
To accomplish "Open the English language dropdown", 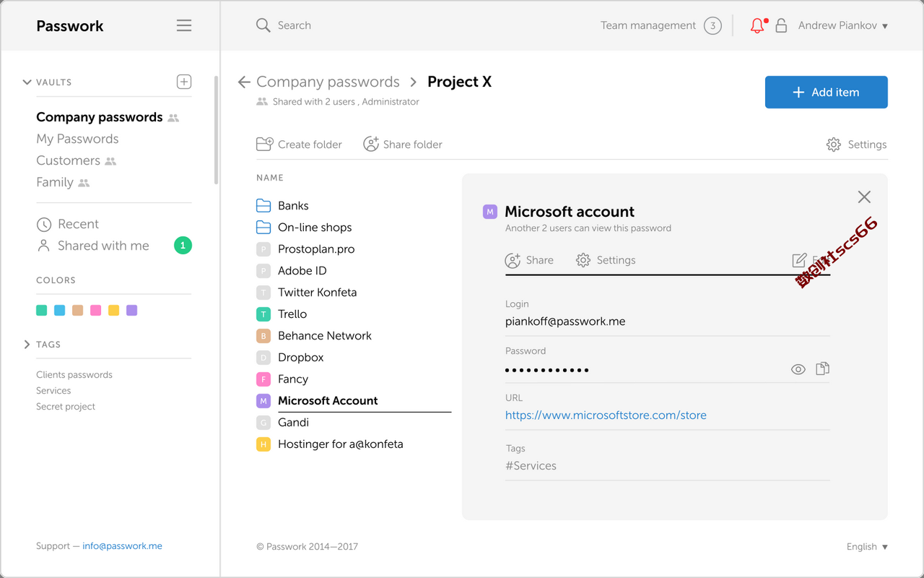I will click(x=867, y=547).
